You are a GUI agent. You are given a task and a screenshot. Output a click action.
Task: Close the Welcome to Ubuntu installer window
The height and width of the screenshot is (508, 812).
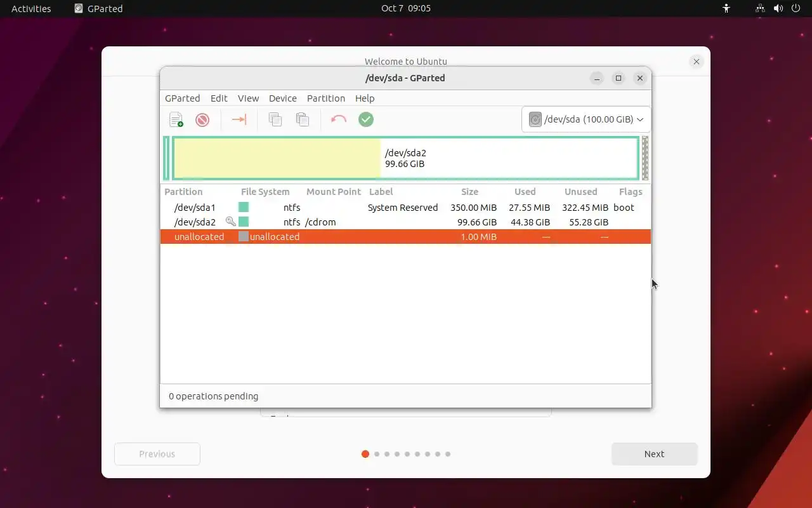coord(697,62)
